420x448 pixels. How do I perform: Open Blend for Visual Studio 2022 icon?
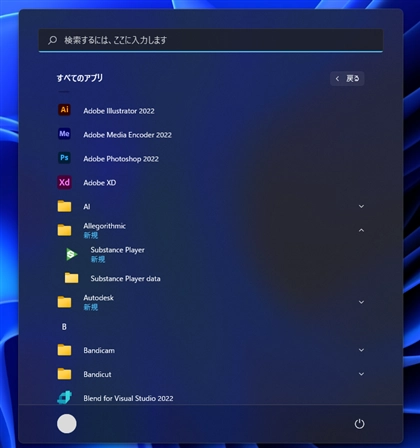pyautogui.click(x=64, y=397)
